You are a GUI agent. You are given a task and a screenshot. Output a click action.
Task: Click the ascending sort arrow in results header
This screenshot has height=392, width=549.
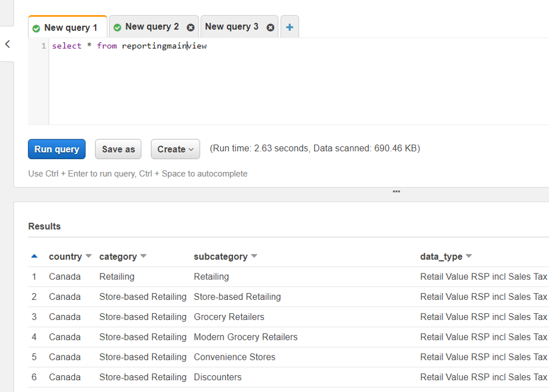(34, 255)
